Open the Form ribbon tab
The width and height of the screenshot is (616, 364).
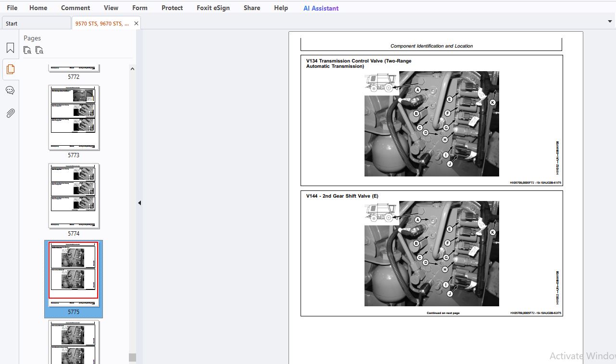tap(140, 8)
